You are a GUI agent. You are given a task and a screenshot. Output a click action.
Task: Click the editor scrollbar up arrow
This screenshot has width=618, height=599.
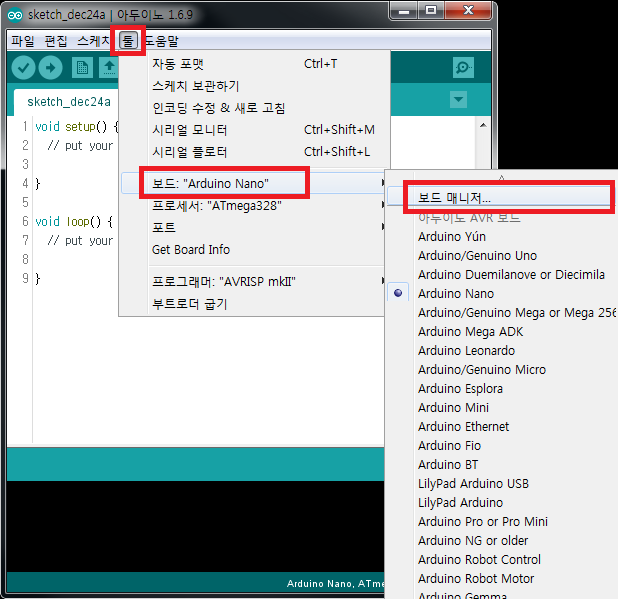coord(483,125)
